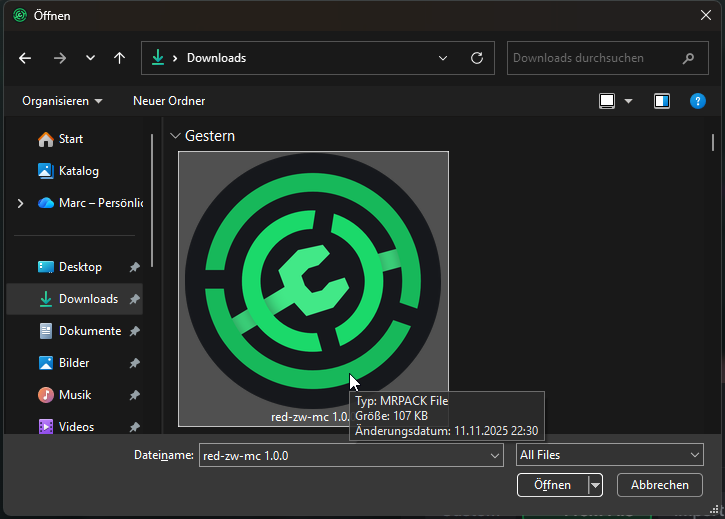The width and height of the screenshot is (725, 519).
Task: Open the view options dropdown arrow
Action: click(628, 101)
